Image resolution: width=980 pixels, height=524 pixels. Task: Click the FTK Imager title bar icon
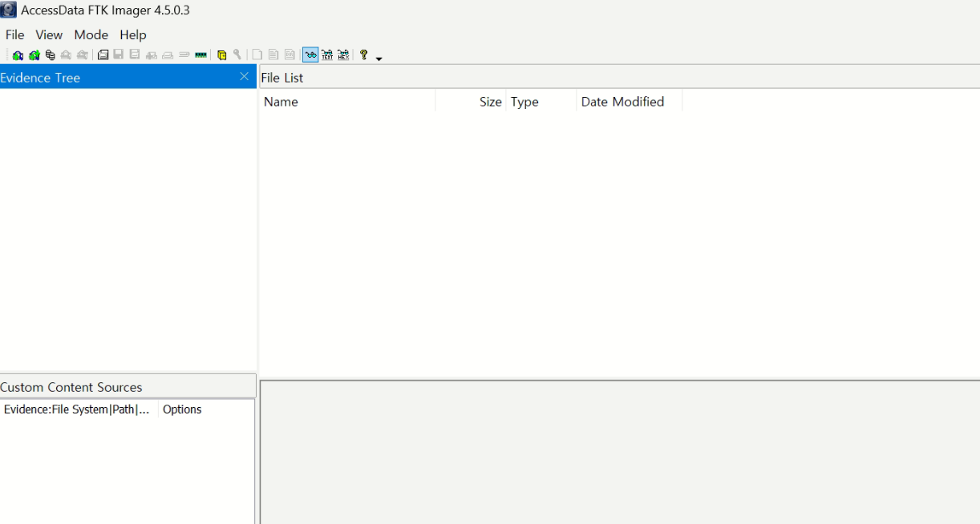[8, 10]
